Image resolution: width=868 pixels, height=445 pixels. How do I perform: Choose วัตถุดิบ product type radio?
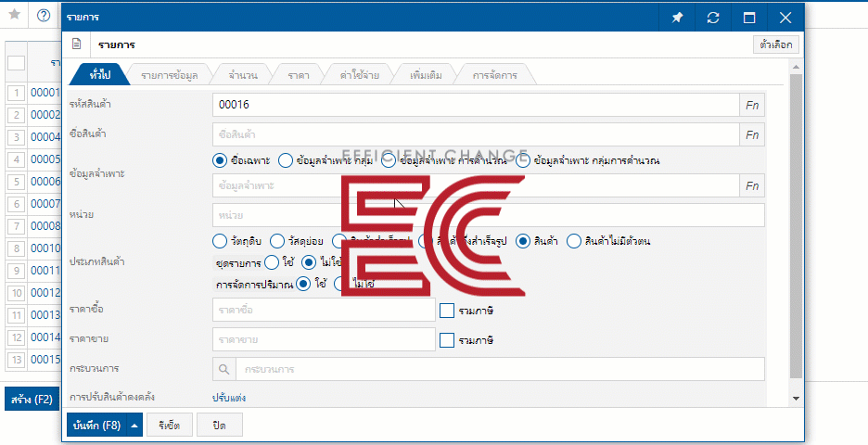[x=220, y=241]
